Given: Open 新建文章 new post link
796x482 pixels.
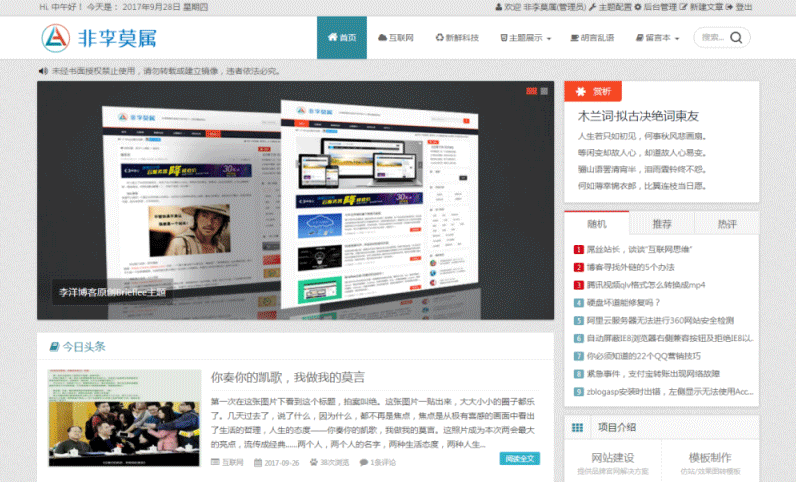Looking at the screenshot, I should coord(701,7).
